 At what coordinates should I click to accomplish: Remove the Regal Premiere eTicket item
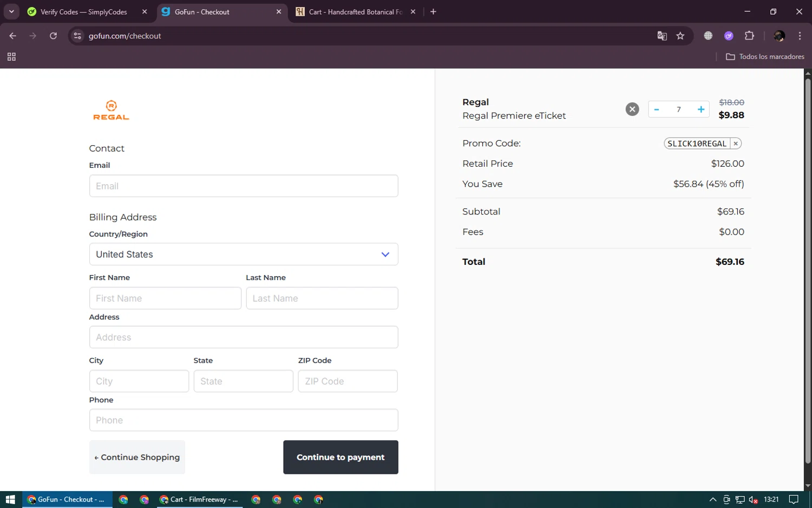click(x=632, y=109)
